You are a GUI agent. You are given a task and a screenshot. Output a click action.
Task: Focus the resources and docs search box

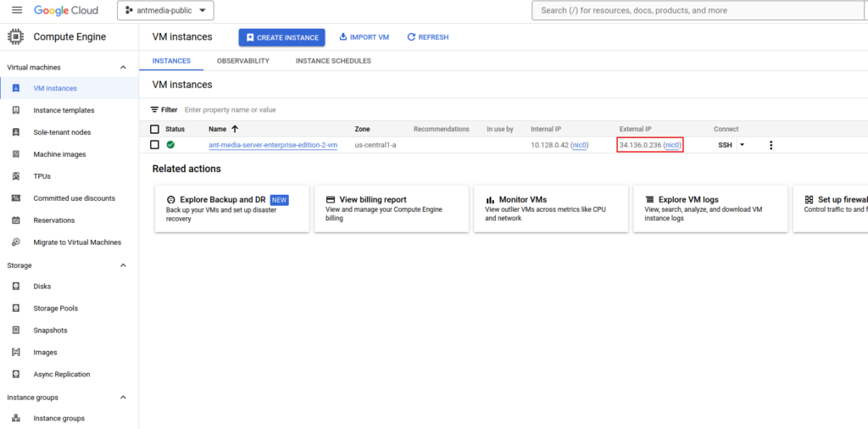tap(699, 10)
